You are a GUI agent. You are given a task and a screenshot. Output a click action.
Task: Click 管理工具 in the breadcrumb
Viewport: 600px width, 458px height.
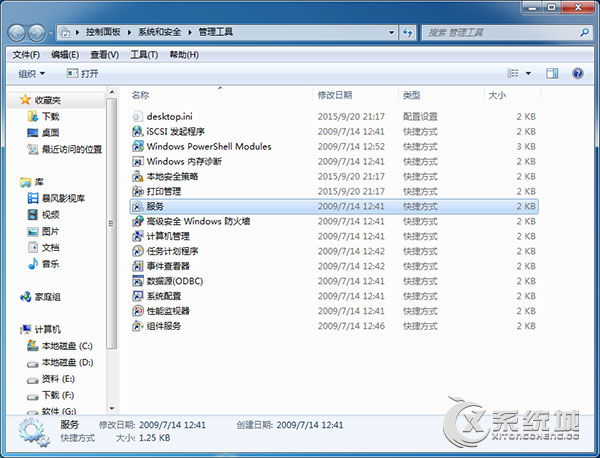(216, 32)
